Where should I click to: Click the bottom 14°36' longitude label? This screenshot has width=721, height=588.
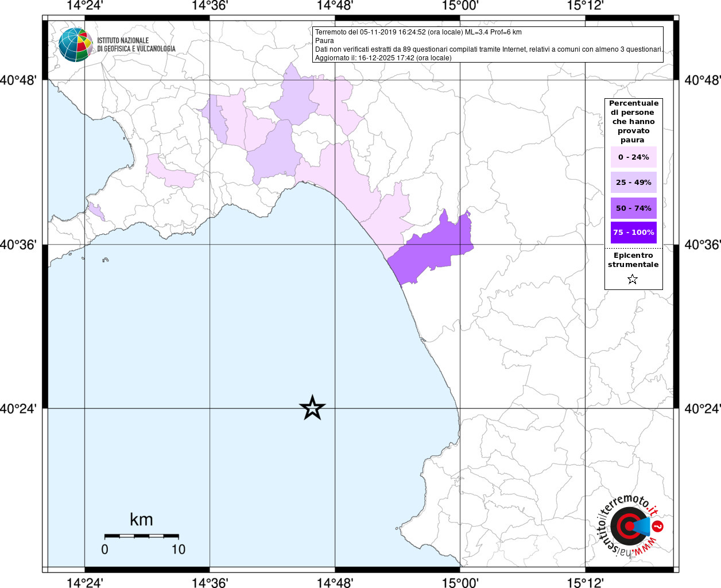point(210,582)
